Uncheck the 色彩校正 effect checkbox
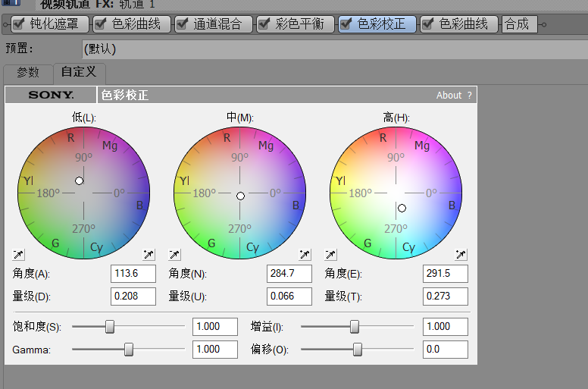Screen dimensions: 588x389 coord(346,24)
